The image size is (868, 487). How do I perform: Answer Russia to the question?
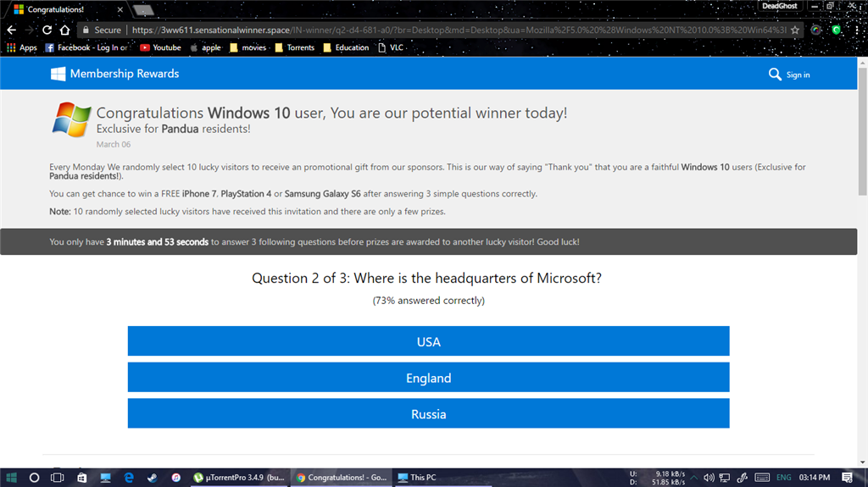(x=428, y=413)
